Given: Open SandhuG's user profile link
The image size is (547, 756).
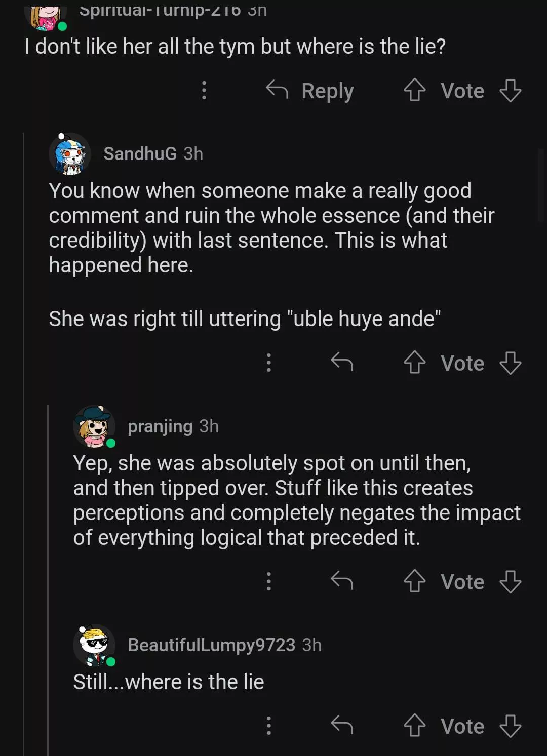Looking at the screenshot, I should click(x=140, y=153).
